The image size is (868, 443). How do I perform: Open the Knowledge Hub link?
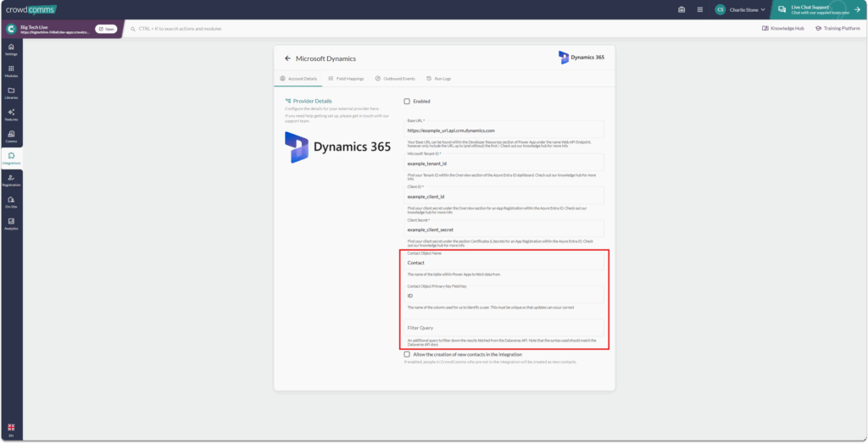[x=783, y=28]
